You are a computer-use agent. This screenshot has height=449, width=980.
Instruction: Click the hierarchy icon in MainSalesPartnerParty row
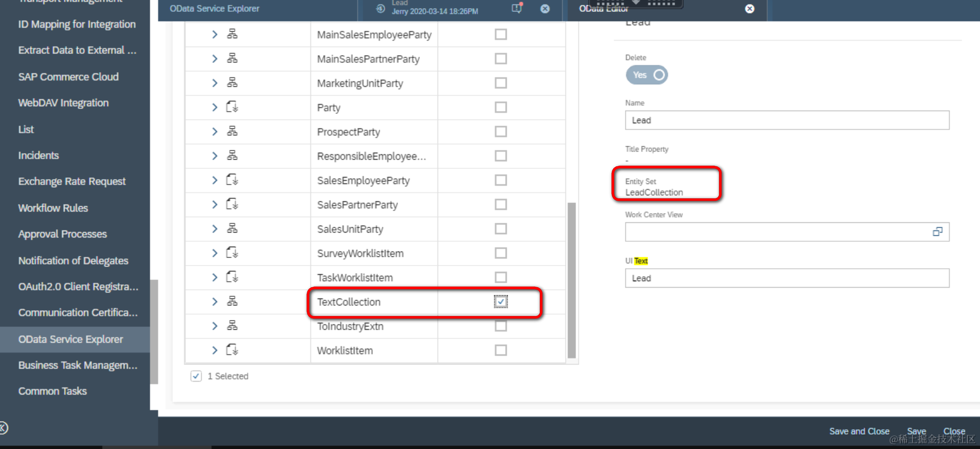[x=232, y=58]
